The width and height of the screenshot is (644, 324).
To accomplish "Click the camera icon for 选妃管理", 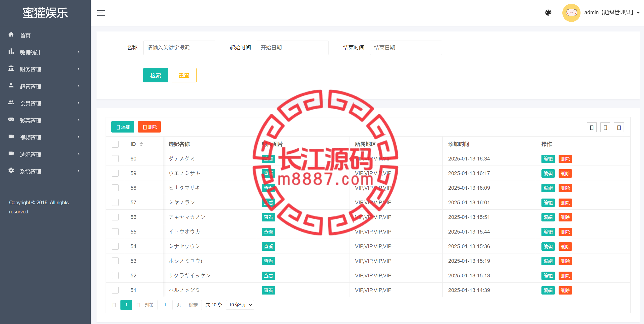I will 11,153.
